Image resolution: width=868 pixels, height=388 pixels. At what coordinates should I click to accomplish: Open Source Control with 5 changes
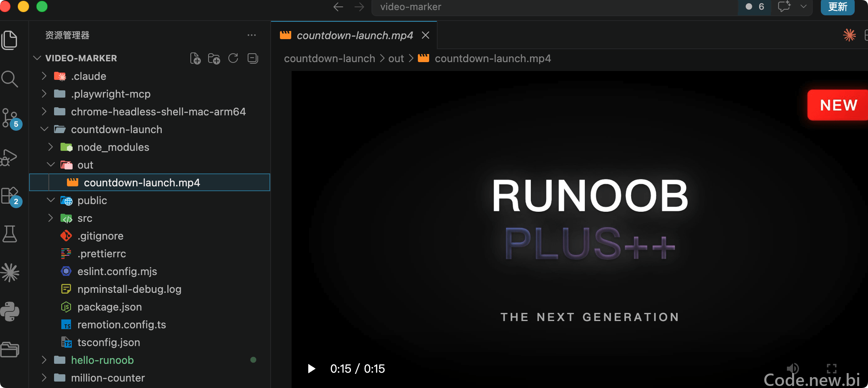(x=10, y=118)
